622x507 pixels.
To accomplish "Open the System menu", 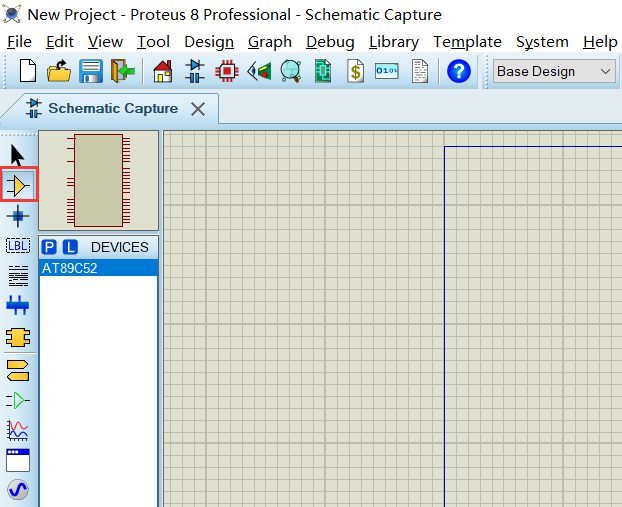I will [542, 42].
